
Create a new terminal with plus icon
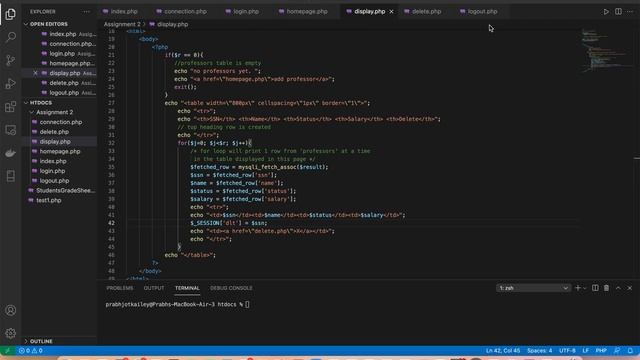tap(578, 288)
